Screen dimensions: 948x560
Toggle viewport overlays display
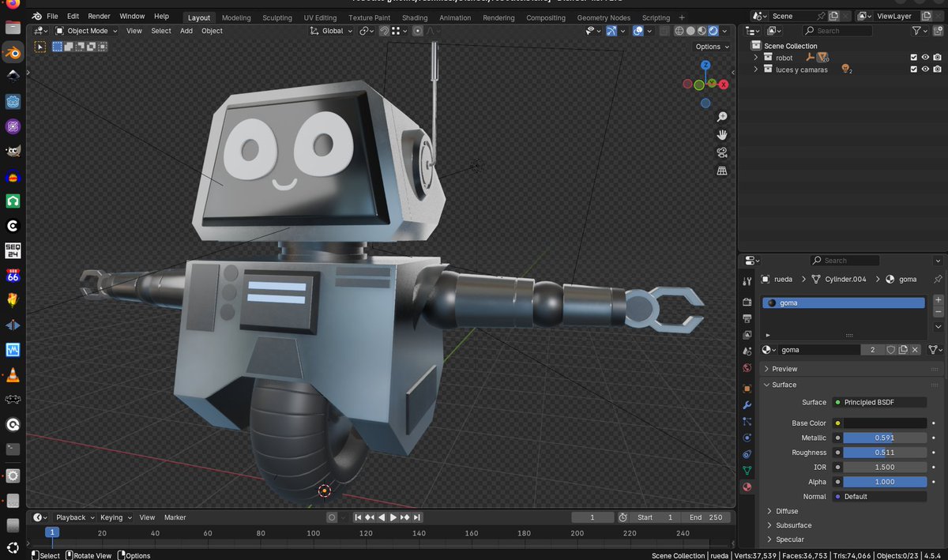pyautogui.click(x=638, y=31)
